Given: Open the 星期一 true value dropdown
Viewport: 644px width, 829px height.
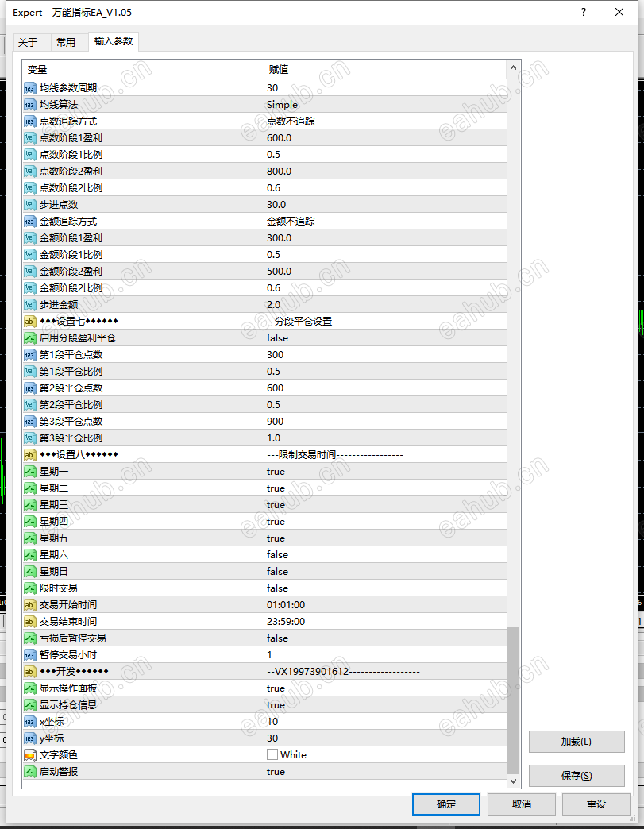Looking at the screenshot, I should click(x=385, y=472).
